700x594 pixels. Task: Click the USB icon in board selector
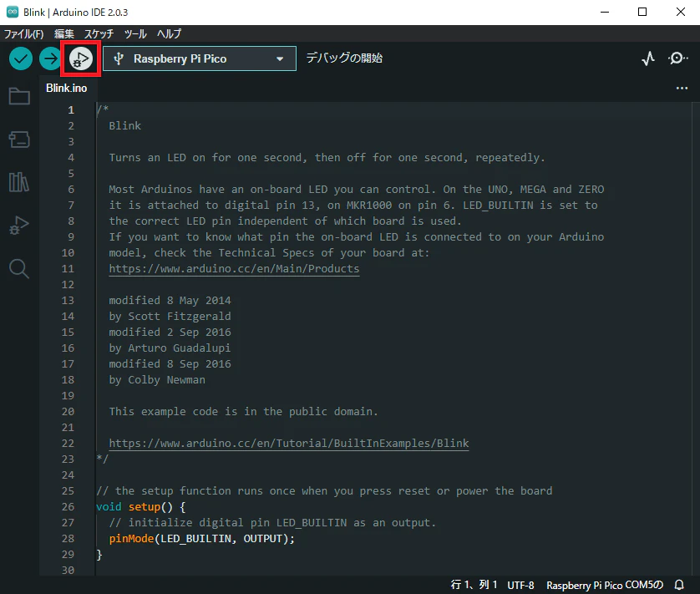click(x=119, y=58)
